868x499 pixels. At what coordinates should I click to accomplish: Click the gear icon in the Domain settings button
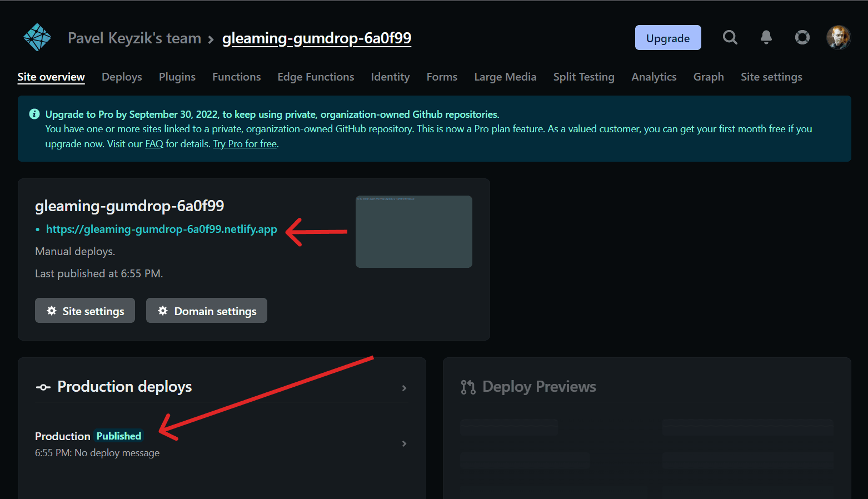pos(163,311)
